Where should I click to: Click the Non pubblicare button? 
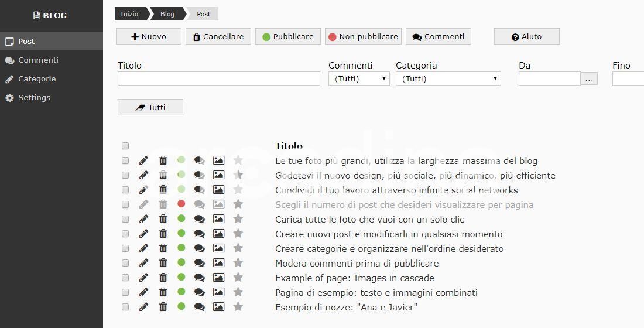point(363,36)
